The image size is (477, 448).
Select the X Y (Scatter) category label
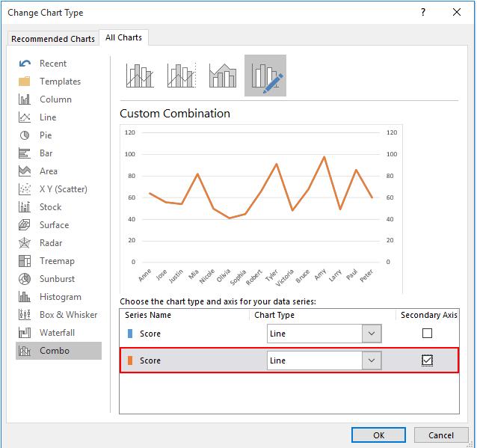(x=64, y=189)
